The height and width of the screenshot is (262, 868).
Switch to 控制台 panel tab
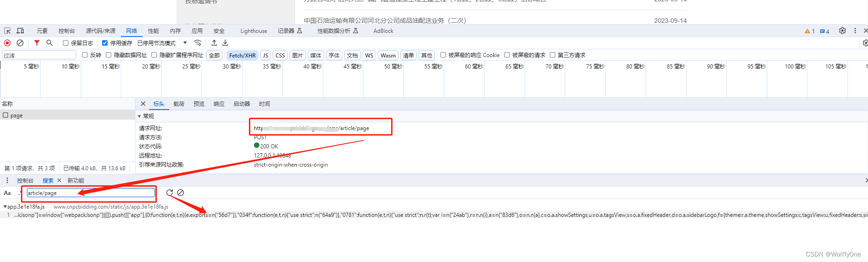[x=67, y=31]
